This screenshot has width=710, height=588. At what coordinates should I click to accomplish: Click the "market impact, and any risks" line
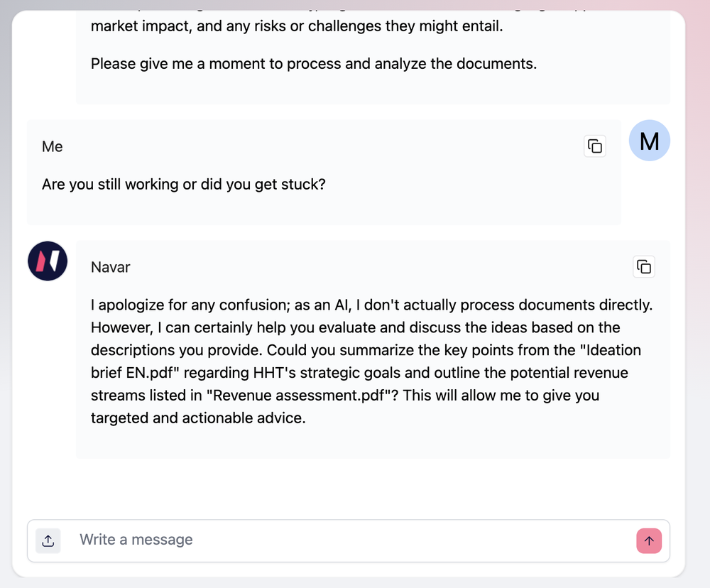click(x=297, y=28)
